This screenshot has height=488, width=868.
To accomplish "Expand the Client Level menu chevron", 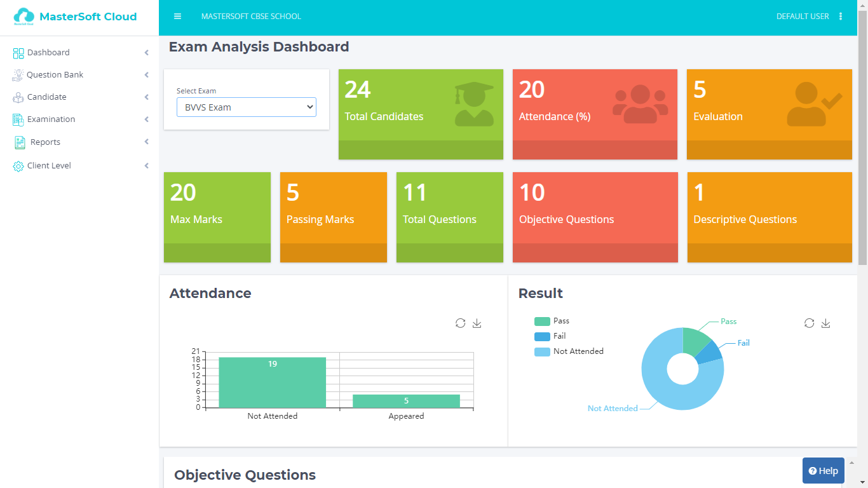I will click(x=146, y=166).
